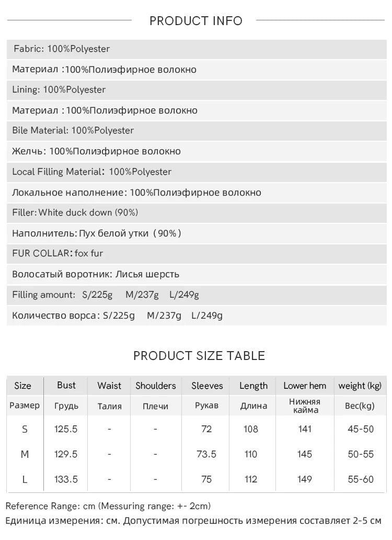The height and width of the screenshot is (540, 392).
Task: Click the weight (kg) column header
Action: (x=360, y=386)
